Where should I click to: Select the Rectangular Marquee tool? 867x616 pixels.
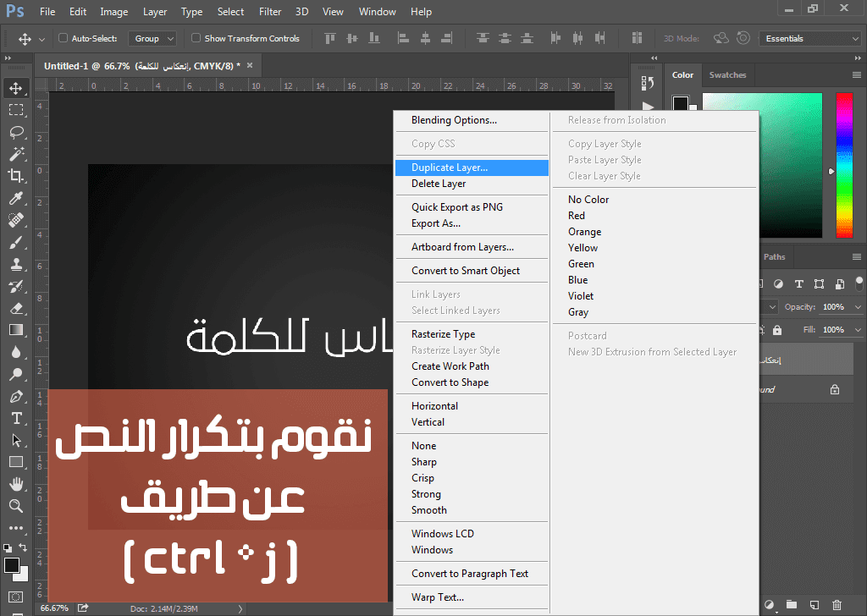pyautogui.click(x=16, y=110)
